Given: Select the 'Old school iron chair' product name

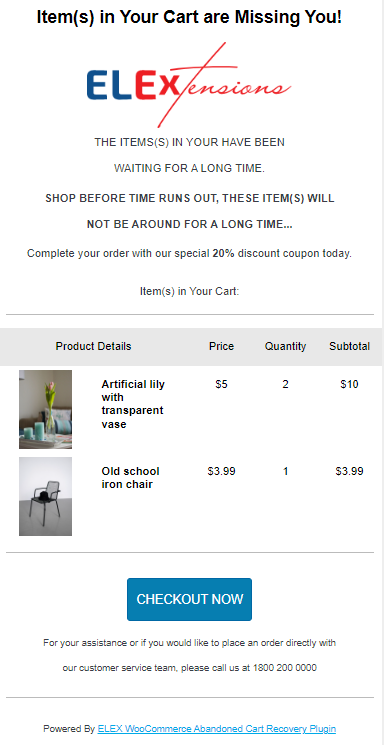Looking at the screenshot, I should click(x=131, y=478).
